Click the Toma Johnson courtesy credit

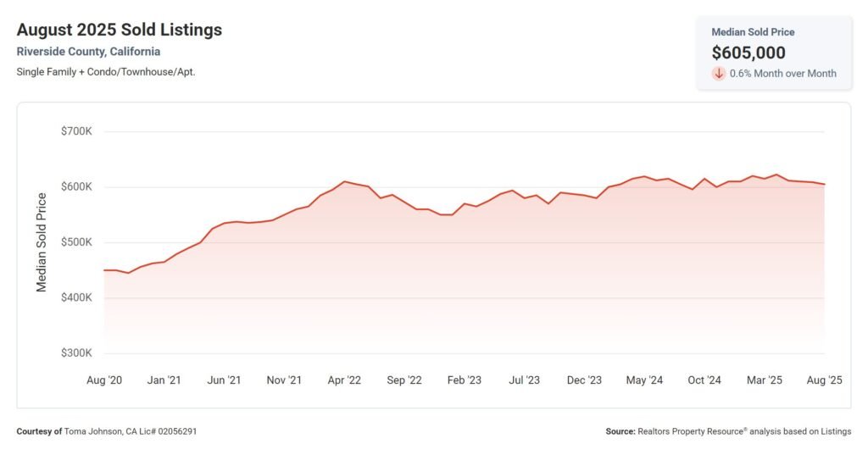click(107, 431)
